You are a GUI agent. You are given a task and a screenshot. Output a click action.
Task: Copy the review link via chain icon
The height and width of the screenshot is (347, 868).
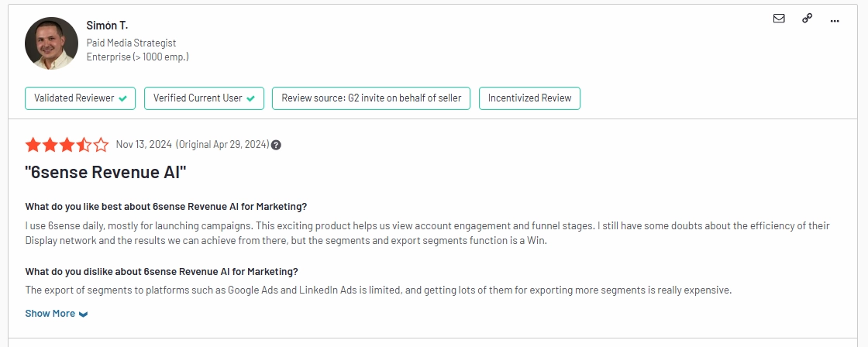(807, 19)
